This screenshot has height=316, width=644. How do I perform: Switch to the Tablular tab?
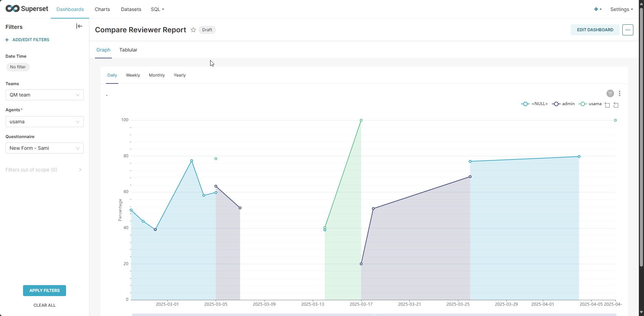(x=128, y=50)
